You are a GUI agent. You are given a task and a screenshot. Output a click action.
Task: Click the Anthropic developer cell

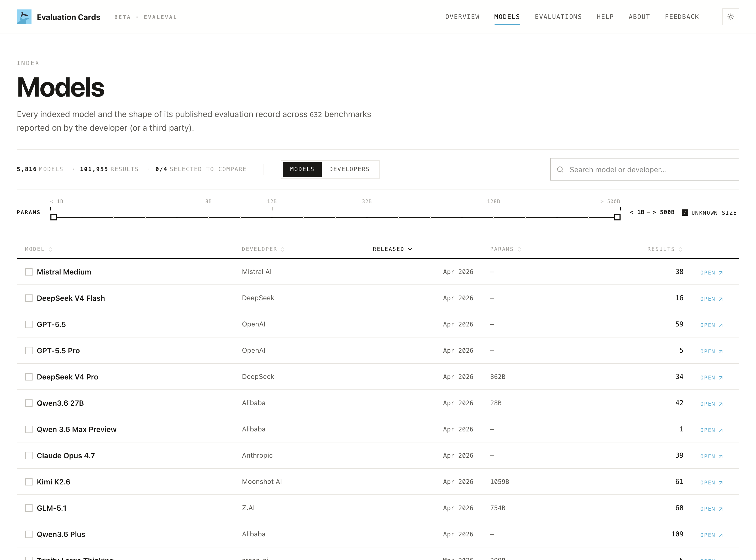point(257,456)
